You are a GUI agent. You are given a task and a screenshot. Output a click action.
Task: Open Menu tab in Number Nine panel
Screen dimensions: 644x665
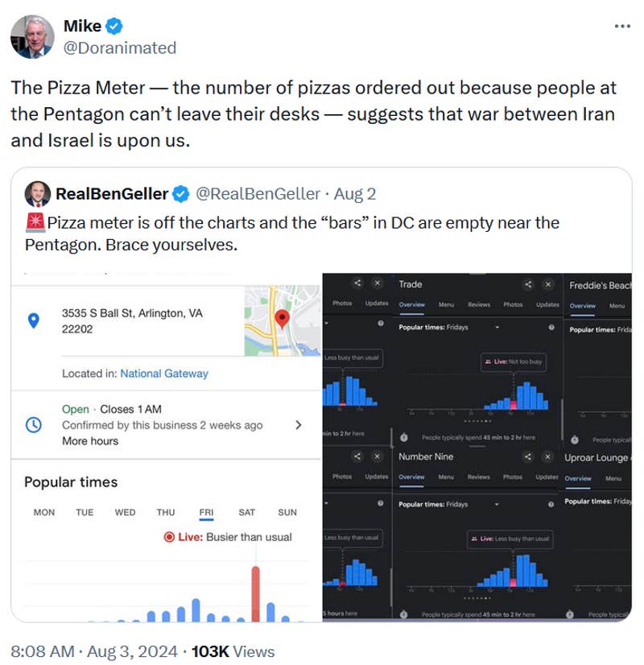pos(446,477)
